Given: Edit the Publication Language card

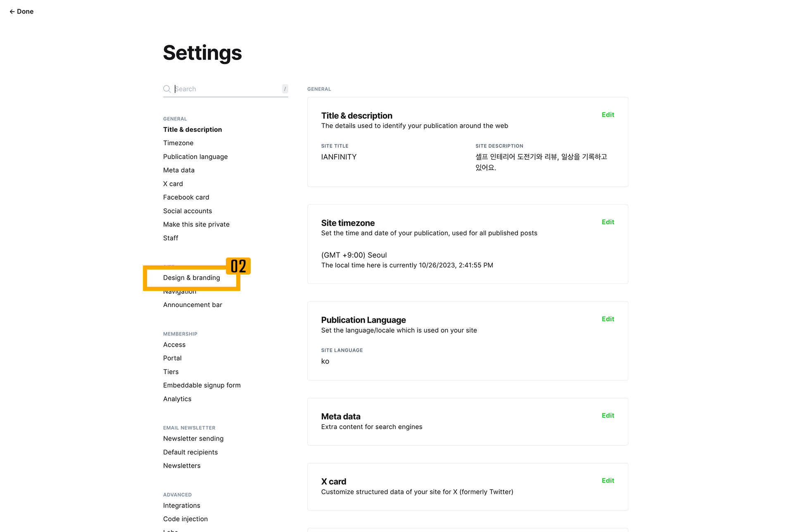Looking at the screenshot, I should 608,319.
